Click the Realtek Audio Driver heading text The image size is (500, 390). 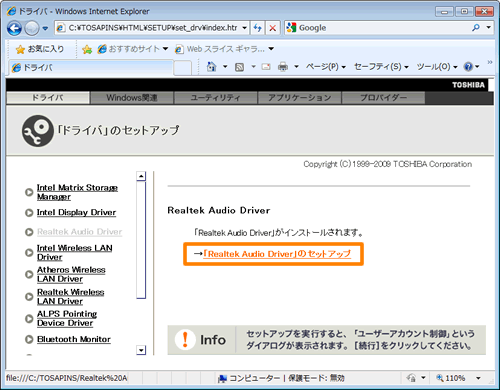click(219, 211)
